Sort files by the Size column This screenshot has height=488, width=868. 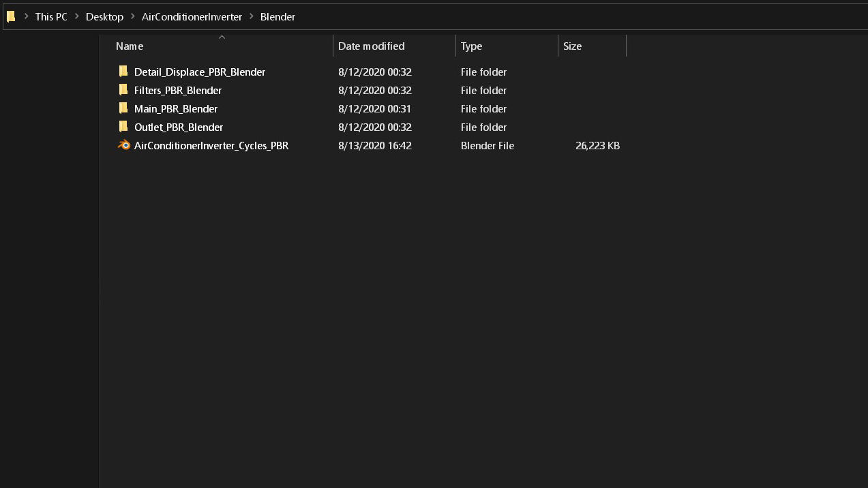tap(572, 46)
